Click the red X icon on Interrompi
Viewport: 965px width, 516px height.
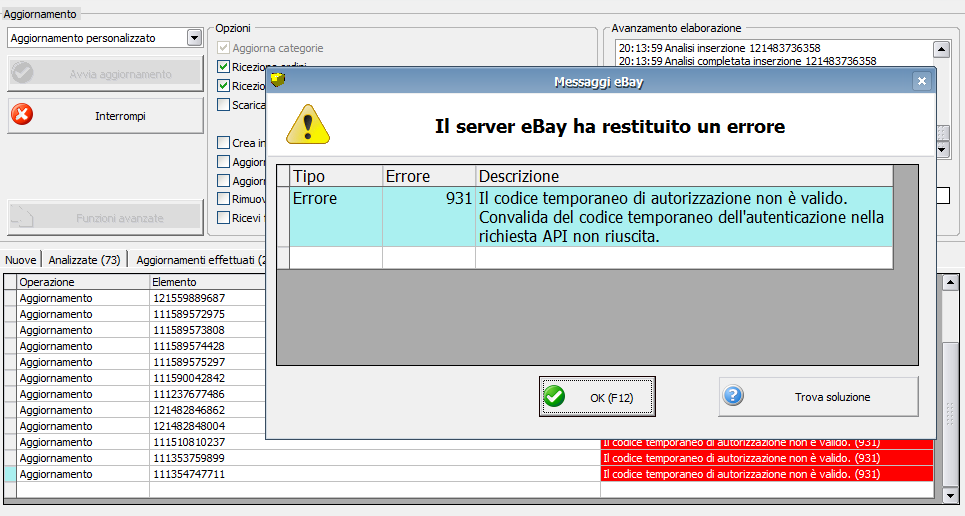[x=22, y=115]
